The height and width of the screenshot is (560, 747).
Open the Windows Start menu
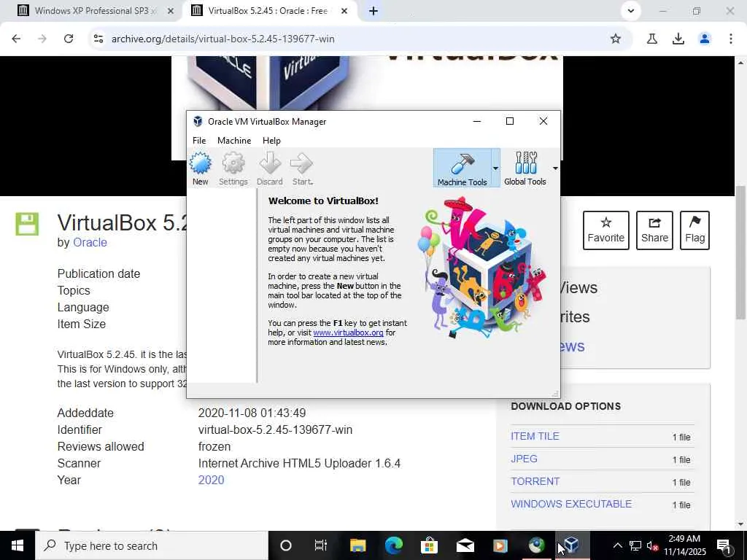(18, 545)
